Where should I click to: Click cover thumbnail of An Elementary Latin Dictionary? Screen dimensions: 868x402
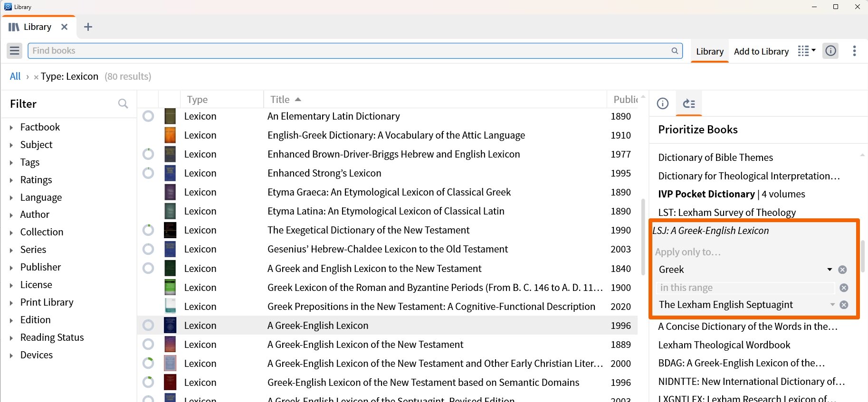tap(170, 116)
